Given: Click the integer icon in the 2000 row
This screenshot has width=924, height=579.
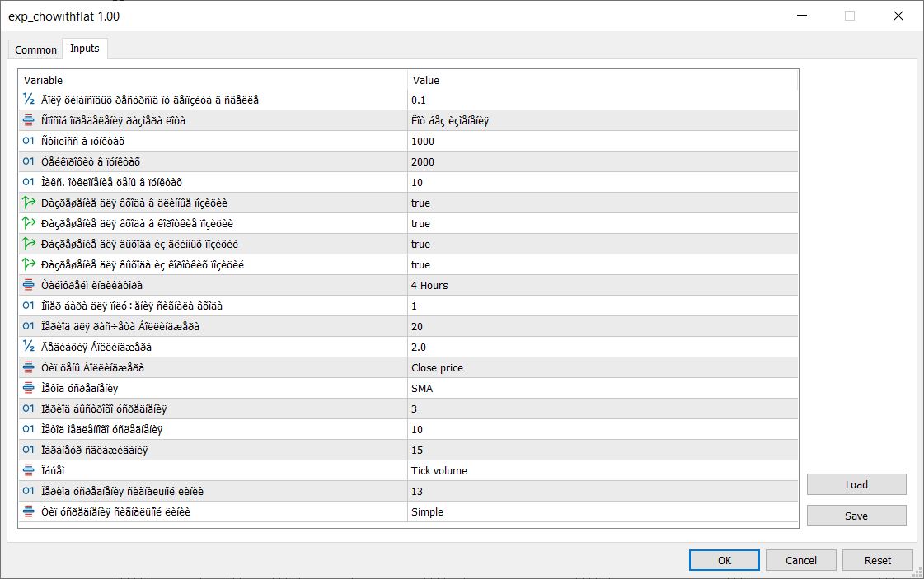Looking at the screenshot, I should [x=29, y=161].
